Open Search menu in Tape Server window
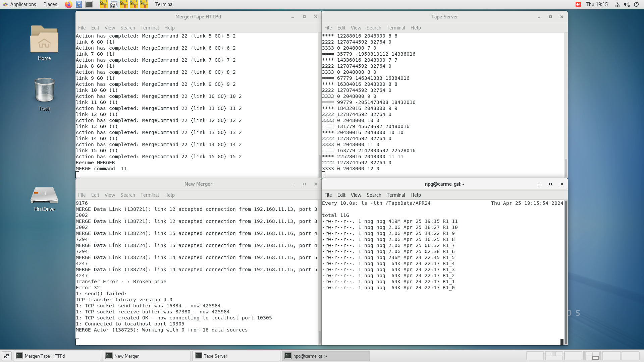 [x=374, y=28]
